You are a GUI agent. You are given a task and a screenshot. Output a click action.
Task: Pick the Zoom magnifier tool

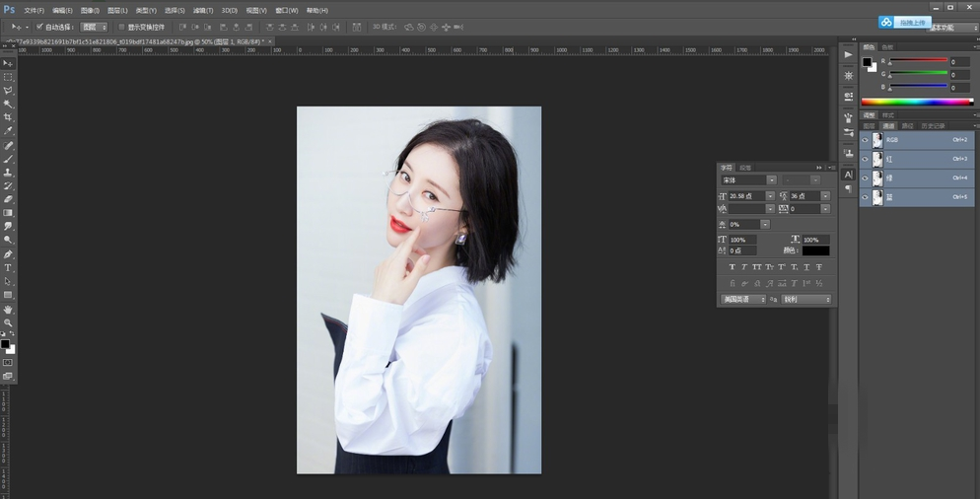pyautogui.click(x=8, y=322)
